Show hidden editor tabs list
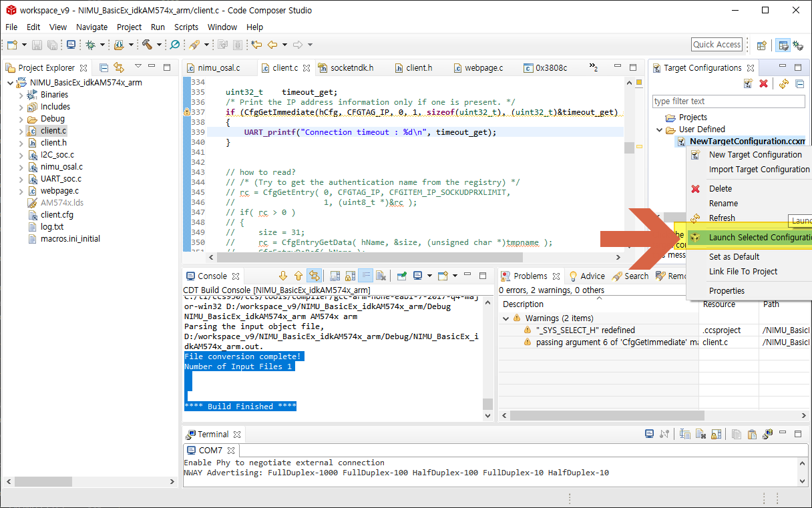Screen dimensions: 812x508 [593, 67]
